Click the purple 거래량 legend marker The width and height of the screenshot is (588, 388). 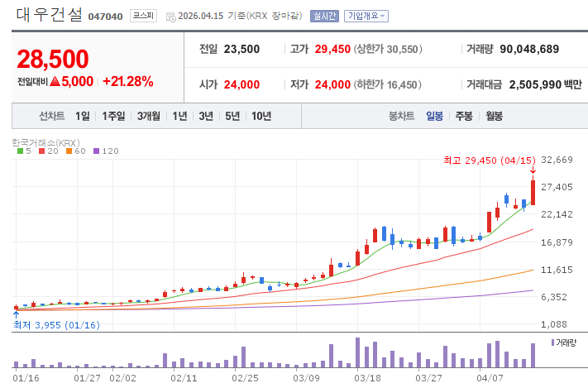click(x=552, y=342)
